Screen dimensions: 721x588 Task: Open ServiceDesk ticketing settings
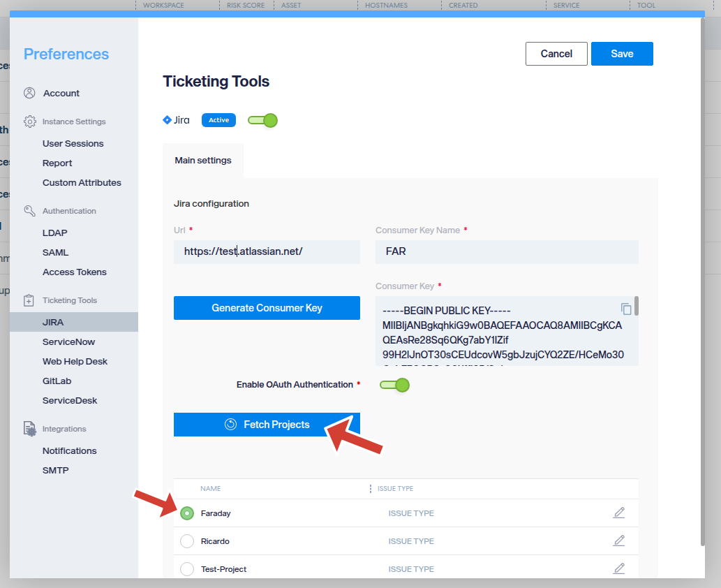[70, 401]
